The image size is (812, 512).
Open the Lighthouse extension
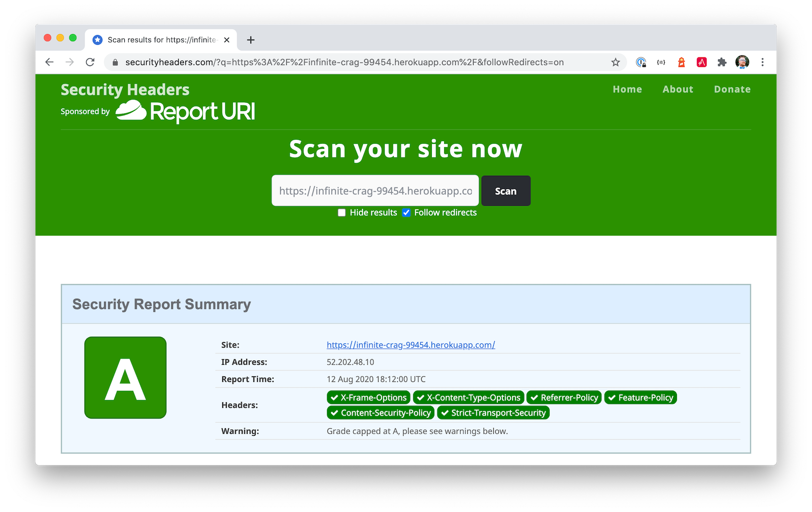point(682,62)
